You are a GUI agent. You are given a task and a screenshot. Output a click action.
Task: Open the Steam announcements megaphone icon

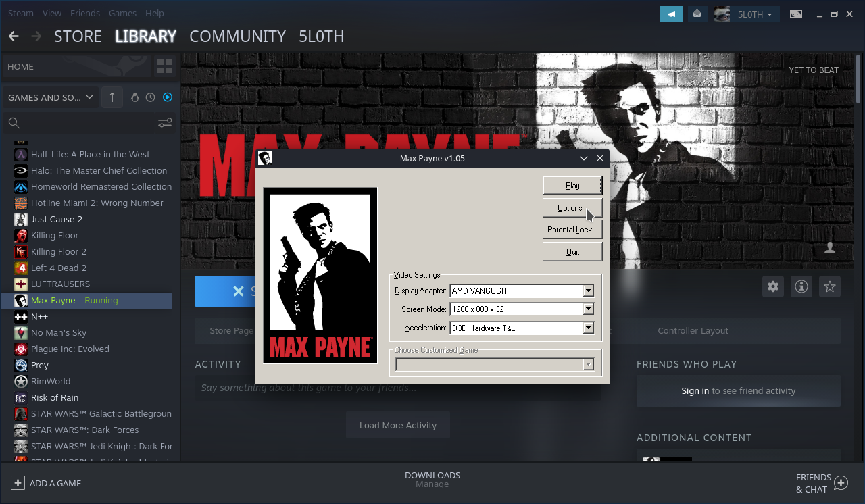tap(671, 14)
